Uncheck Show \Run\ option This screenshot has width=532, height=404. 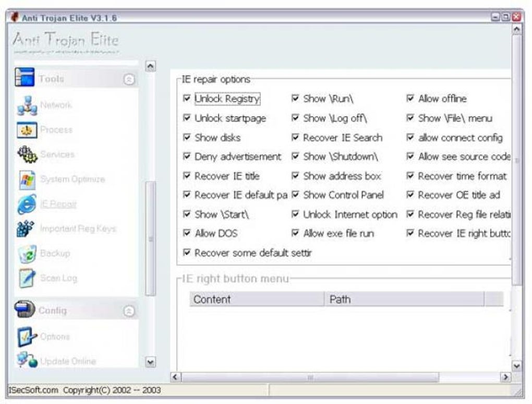tap(295, 99)
